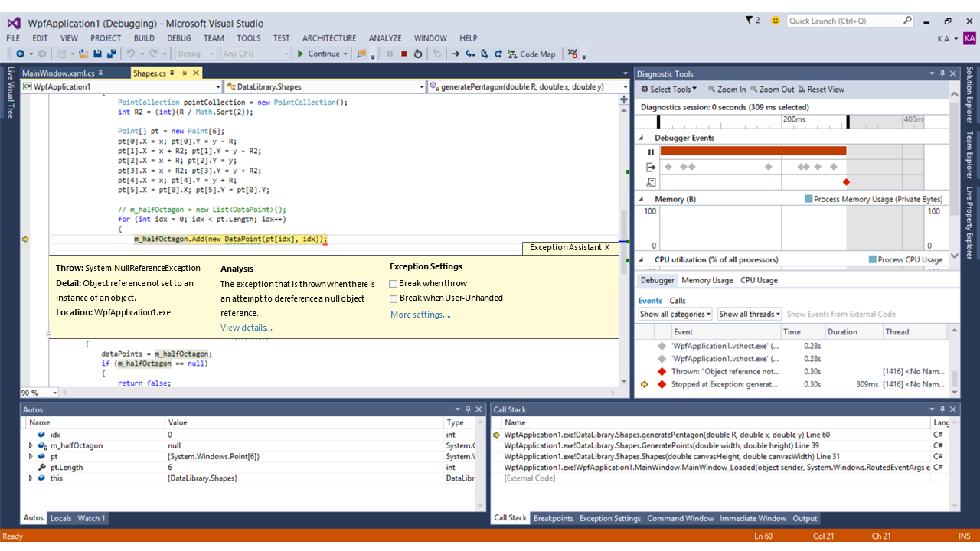Click the Save file toolbar icon
This screenshot has width=980, height=551.
(97, 54)
